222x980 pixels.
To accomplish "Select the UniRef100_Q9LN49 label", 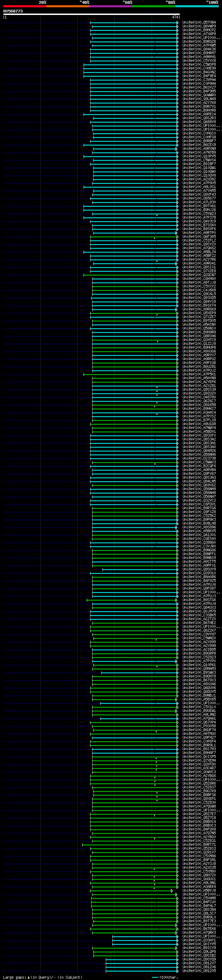I will [x=199, y=99].
